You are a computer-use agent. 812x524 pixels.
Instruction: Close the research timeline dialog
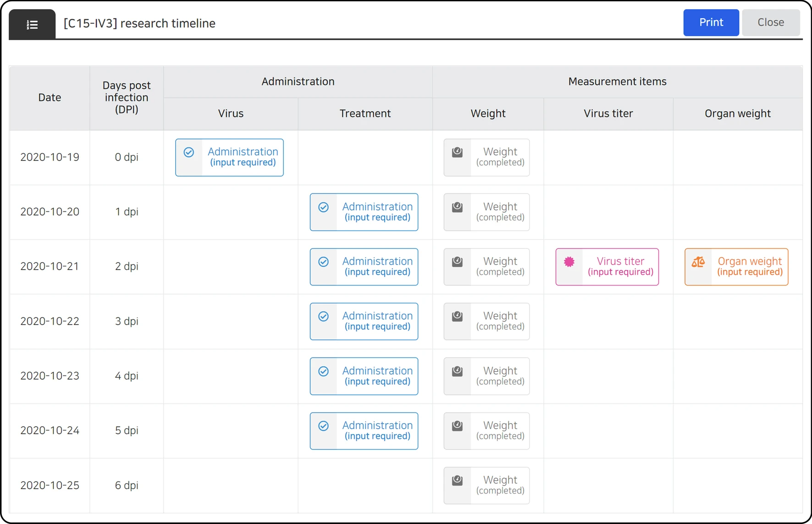tap(770, 22)
